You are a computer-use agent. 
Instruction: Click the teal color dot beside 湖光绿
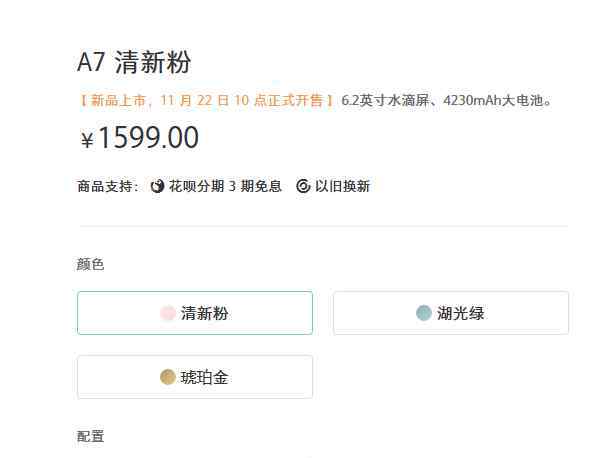(x=424, y=313)
